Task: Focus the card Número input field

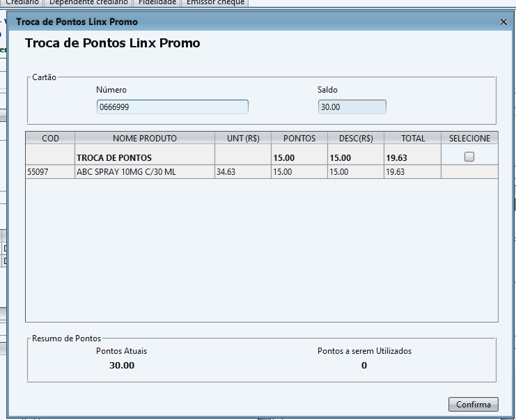Action: pos(173,107)
